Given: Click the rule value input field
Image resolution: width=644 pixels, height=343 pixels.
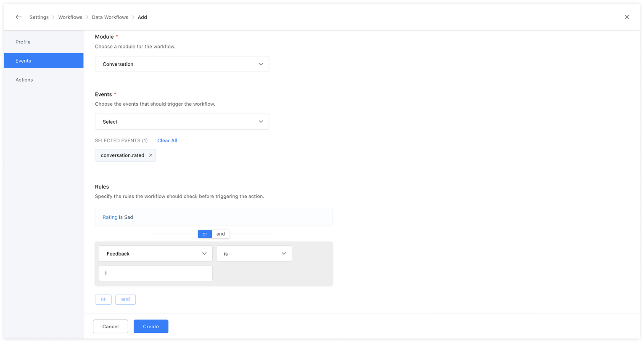Looking at the screenshot, I should (156, 273).
